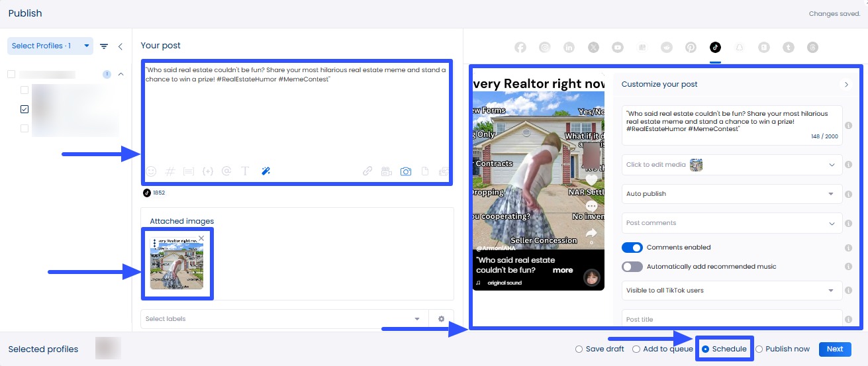The height and width of the screenshot is (366, 868).
Task: Choose the Save draft radio option
Action: click(x=579, y=349)
